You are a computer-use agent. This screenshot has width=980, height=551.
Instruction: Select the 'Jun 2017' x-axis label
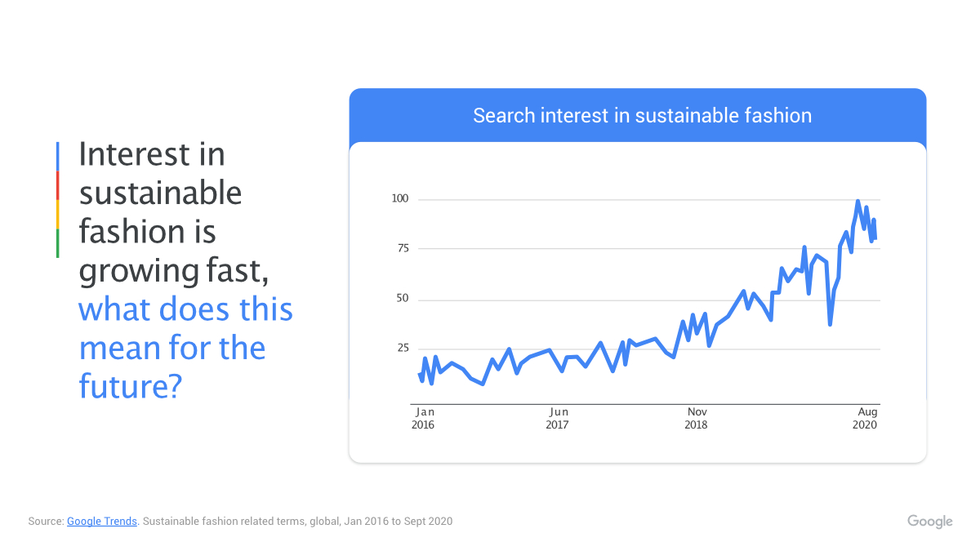tap(558, 418)
